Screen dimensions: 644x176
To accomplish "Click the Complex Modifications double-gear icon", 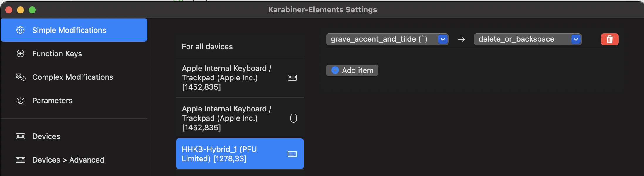I will coord(21,77).
